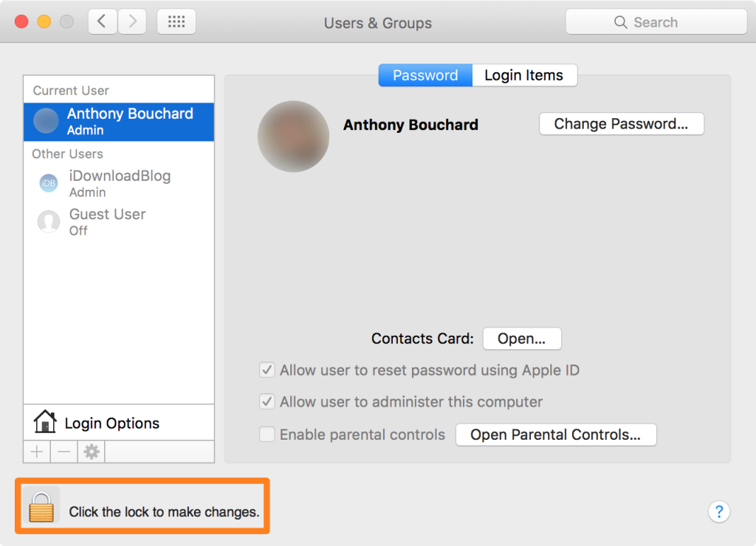Viewport: 756px width, 546px height.
Task: Switch to the Login Items tab
Action: pyautogui.click(x=523, y=75)
